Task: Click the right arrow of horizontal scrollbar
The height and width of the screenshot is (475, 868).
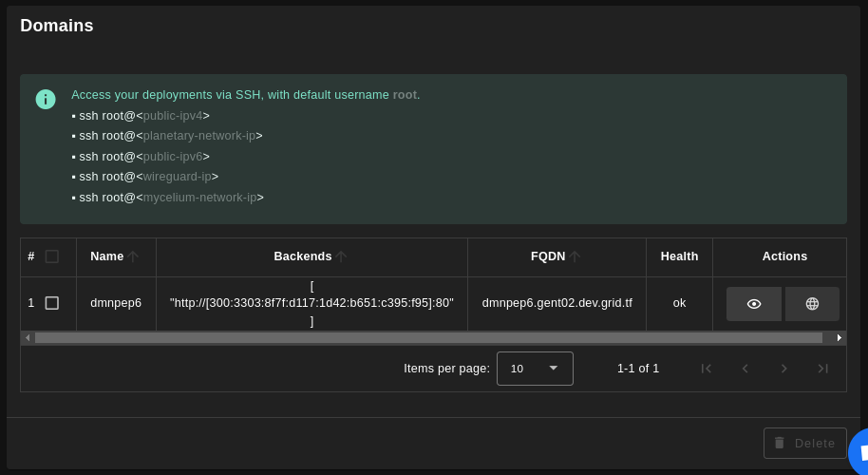Action: pos(839,338)
